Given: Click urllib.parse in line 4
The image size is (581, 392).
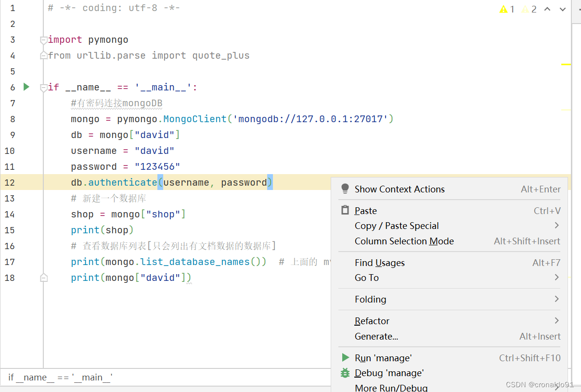Looking at the screenshot, I should [x=111, y=55].
